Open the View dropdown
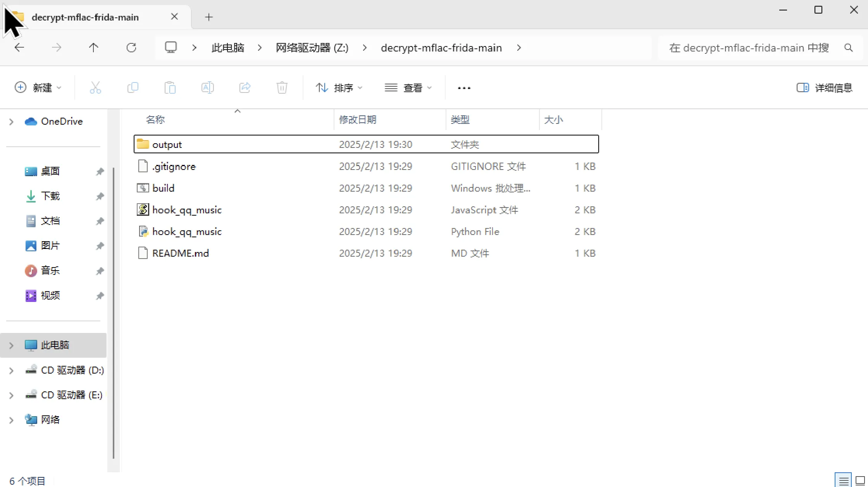The height and width of the screenshot is (487, 868). point(408,88)
